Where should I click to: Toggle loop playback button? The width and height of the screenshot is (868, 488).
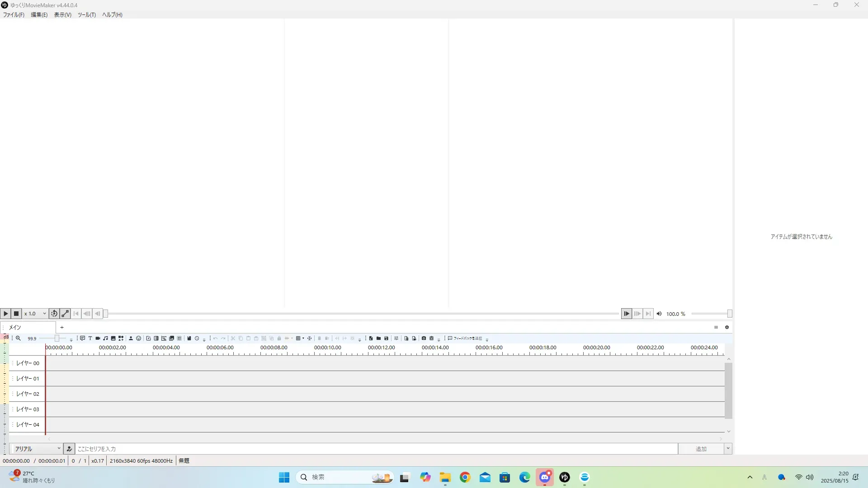54,314
